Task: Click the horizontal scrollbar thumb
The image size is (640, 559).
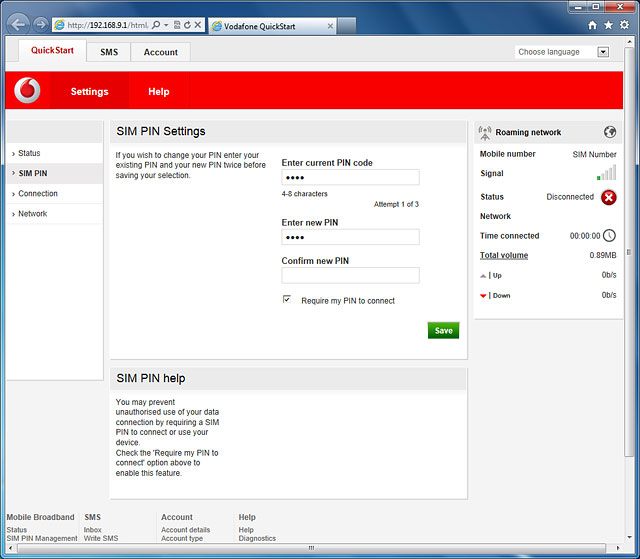Action: pos(311,548)
